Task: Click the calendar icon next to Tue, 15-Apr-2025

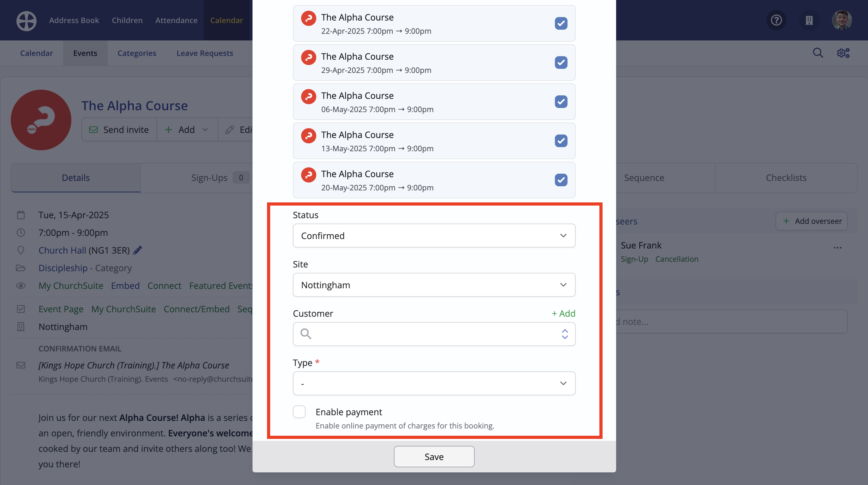Action: click(21, 215)
